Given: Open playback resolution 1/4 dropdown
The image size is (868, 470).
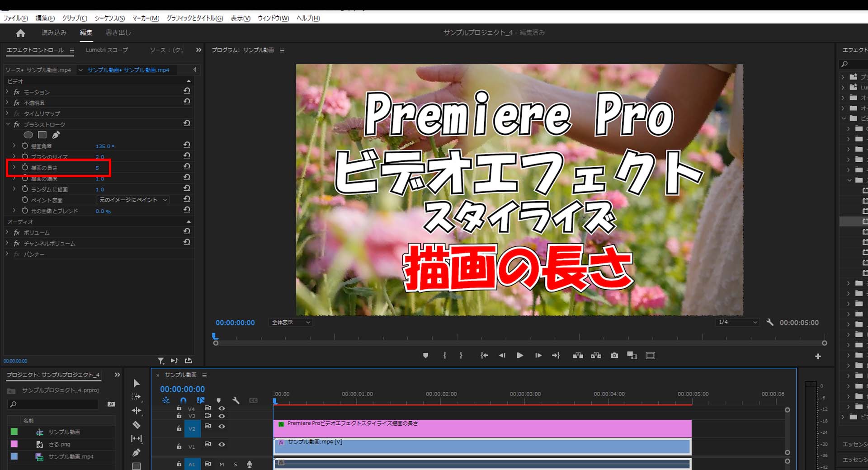Looking at the screenshot, I should [738, 322].
